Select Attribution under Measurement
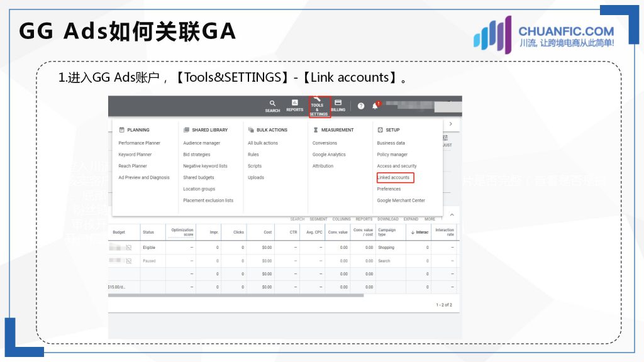The image size is (644, 362). pyautogui.click(x=323, y=166)
